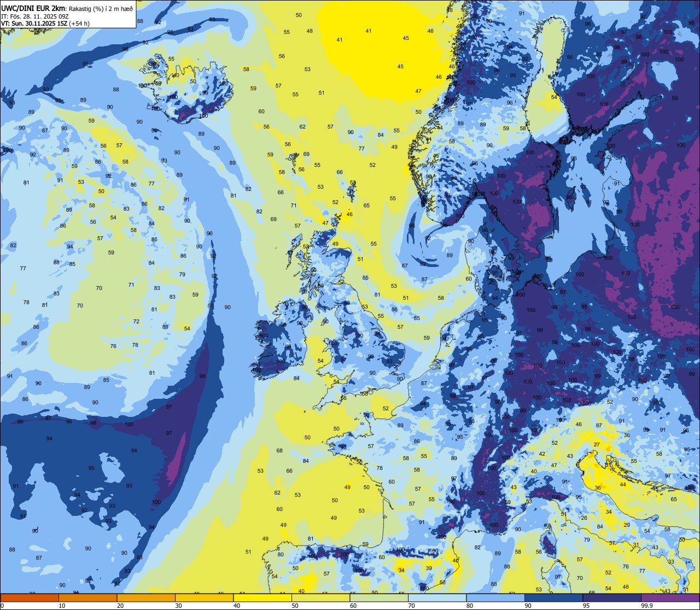Click the "Rakastig (%) í 2 m hæð" label

pos(101,8)
